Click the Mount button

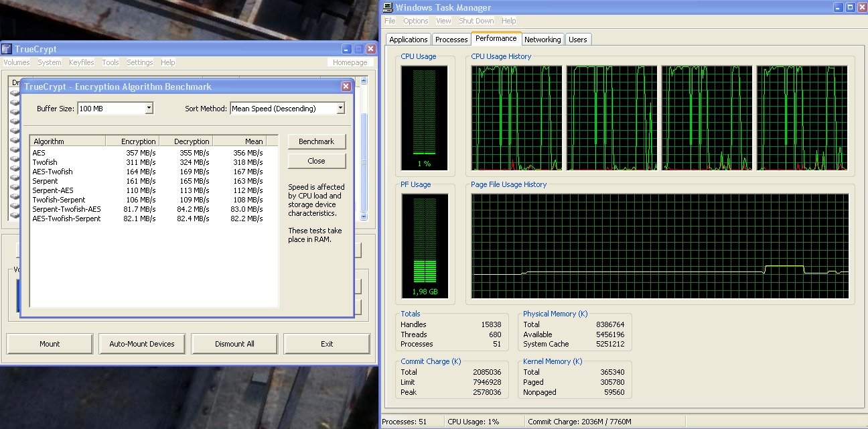click(x=50, y=344)
